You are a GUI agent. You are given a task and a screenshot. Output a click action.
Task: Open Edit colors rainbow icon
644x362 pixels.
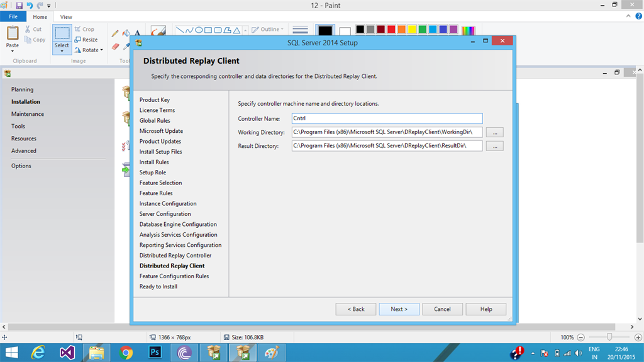(x=468, y=30)
